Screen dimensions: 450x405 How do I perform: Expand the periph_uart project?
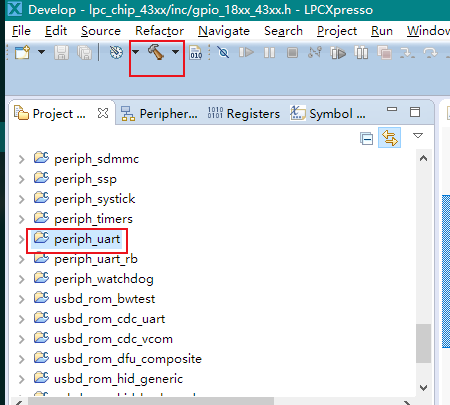click(x=22, y=239)
